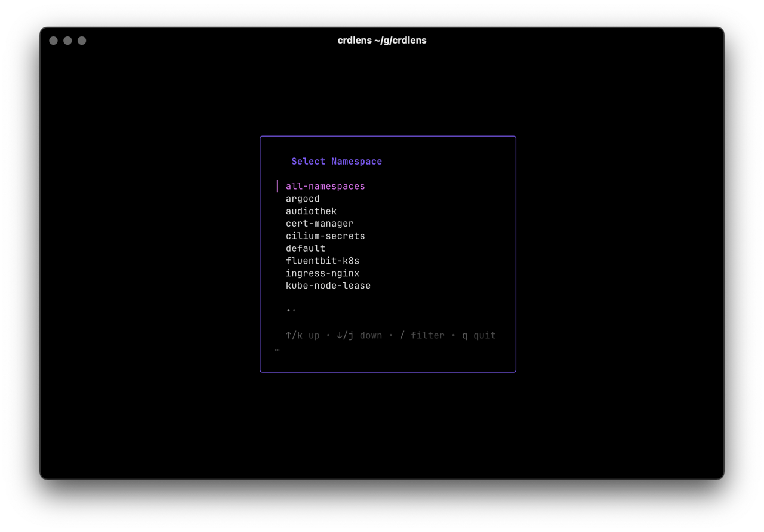
Task: Click the crdlens window title
Action: click(383, 40)
